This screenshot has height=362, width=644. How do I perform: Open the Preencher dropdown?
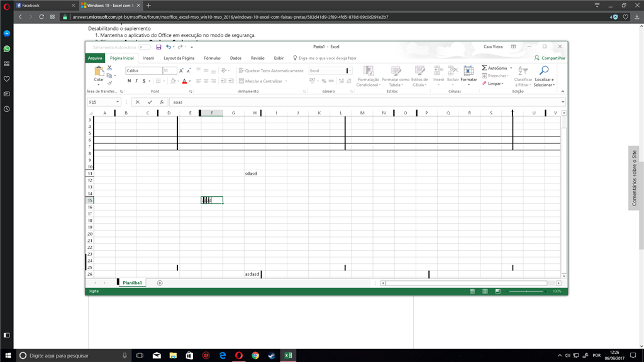(496, 75)
